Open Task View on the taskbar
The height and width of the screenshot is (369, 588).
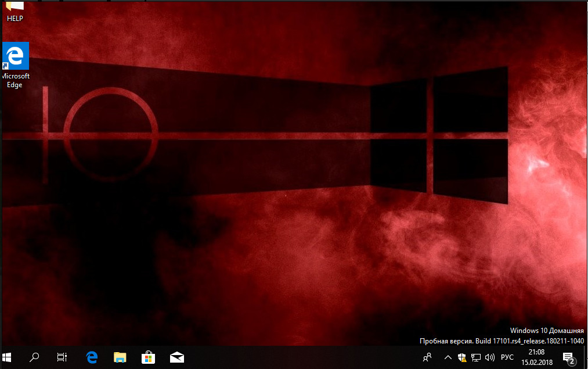(62, 357)
